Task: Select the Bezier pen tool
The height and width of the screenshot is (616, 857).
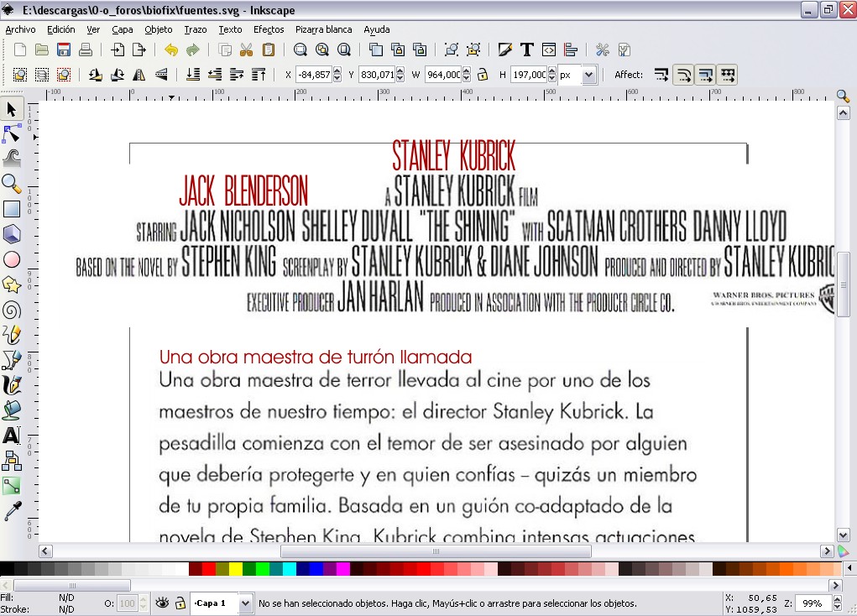Action: pos(12,360)
